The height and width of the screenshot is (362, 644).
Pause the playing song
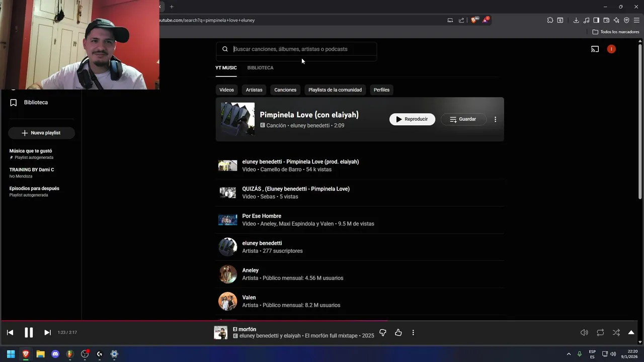coord(29,332)
